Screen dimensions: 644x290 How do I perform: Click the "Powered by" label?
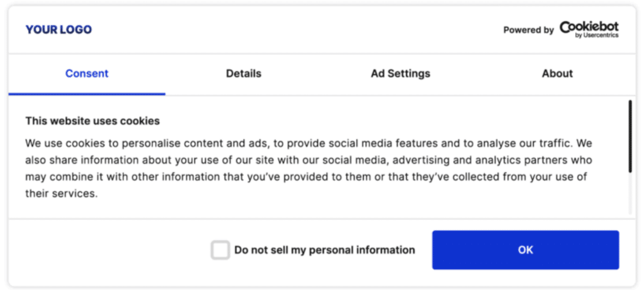click(528, 30)
